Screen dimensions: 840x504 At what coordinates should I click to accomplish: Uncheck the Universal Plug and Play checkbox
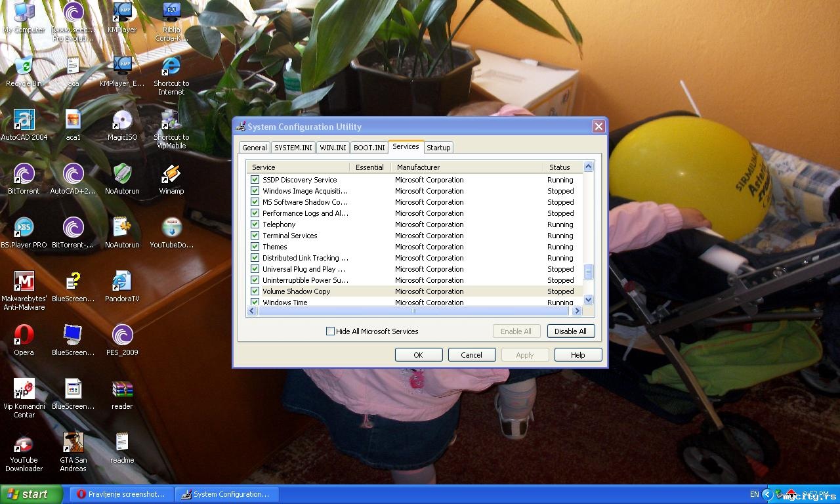255,269
